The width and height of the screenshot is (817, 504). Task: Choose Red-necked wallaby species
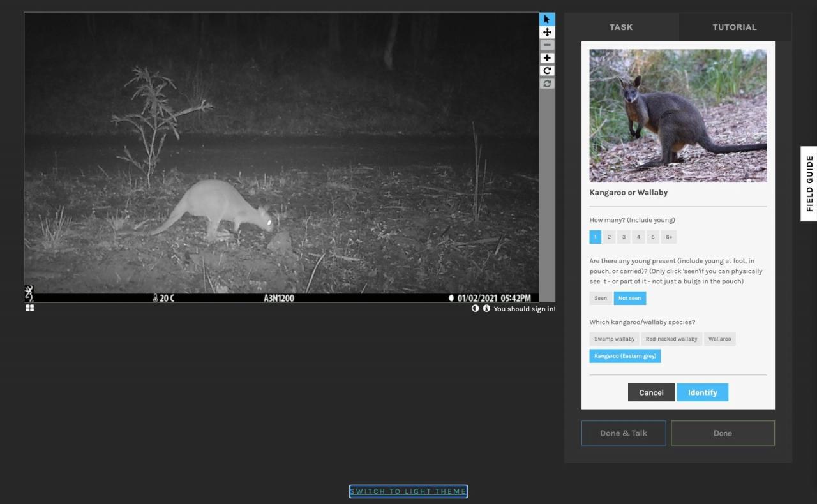pos(671,339)
